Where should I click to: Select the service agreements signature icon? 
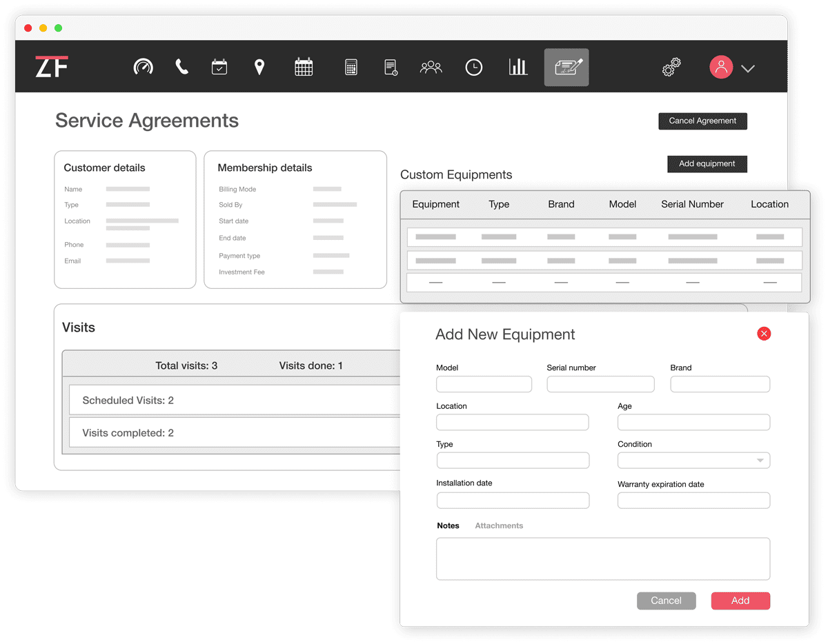(x=566, y=67)
